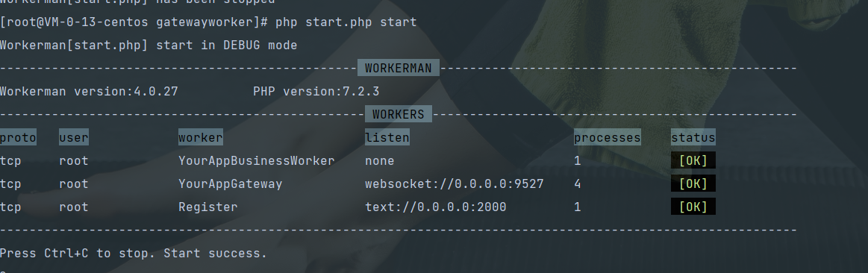Image resolution: width=868 pixels, height=273 pixels.
Task: Click the php start.php start command
Action: tap(346, 22)
